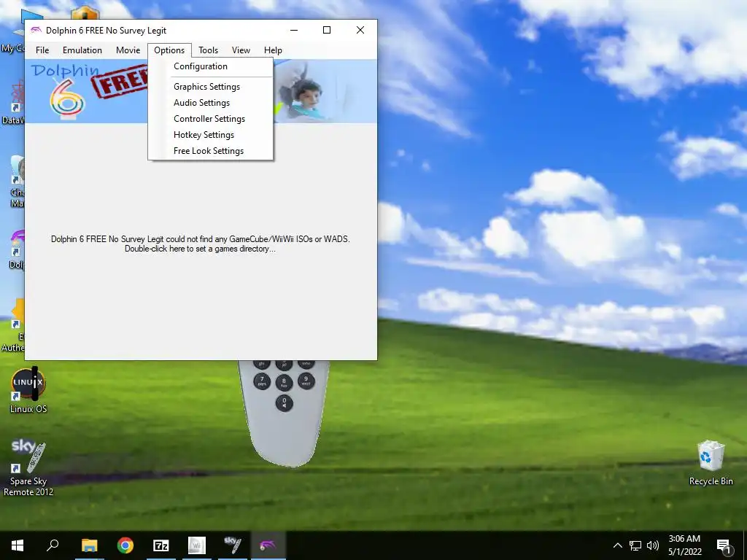Click the Dolphin taskbar icon
The width and height of the screenshot is (747, 560).
click(268, 545)
